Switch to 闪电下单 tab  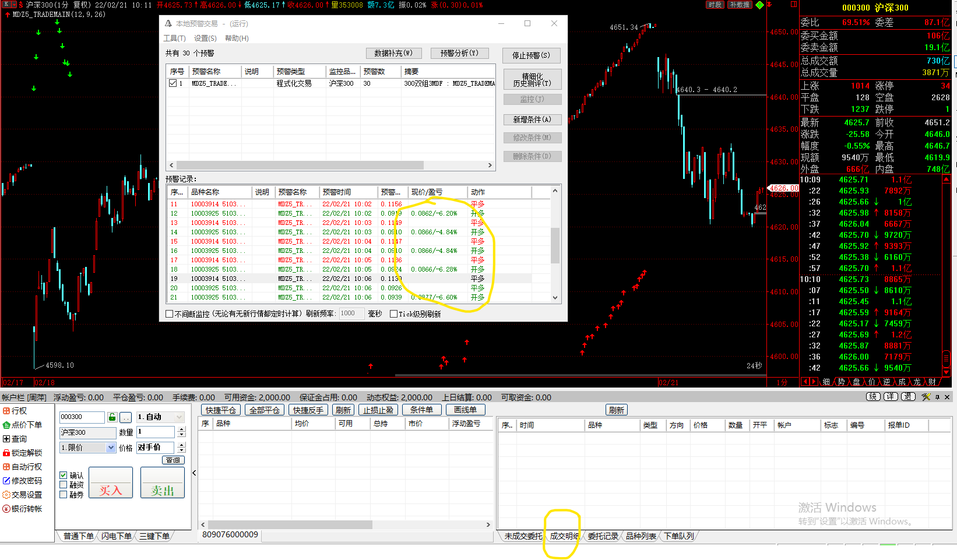116,536
